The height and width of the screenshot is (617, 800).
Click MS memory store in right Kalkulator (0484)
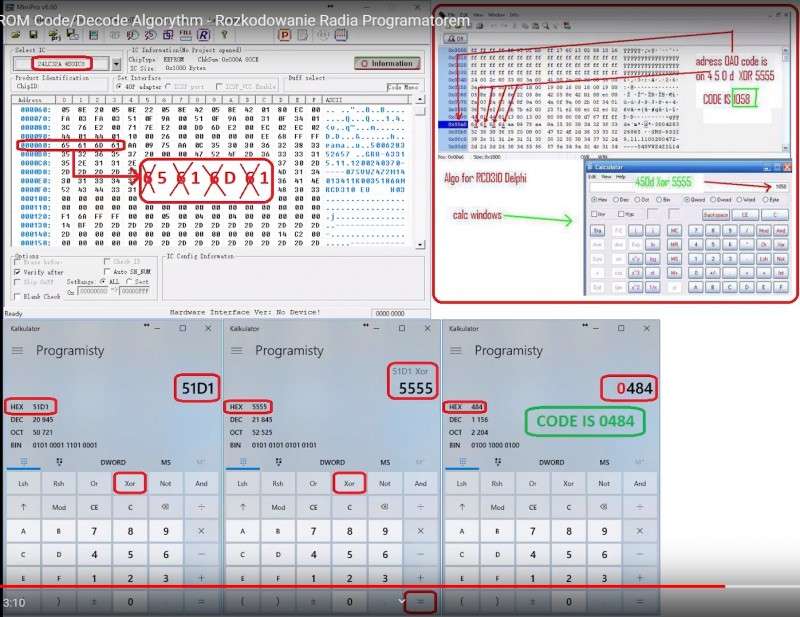coord(604,462)
